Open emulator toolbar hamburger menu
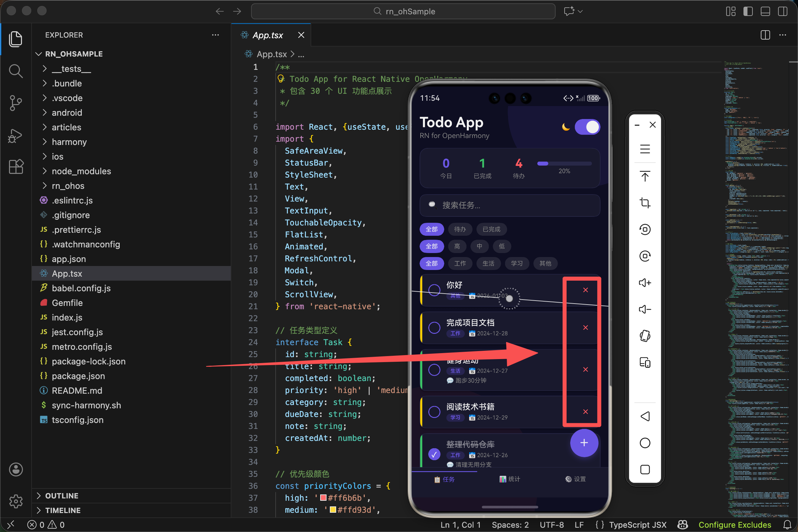Image resolution: width=798 pixels, height=532 pixels. click(645, 149)
